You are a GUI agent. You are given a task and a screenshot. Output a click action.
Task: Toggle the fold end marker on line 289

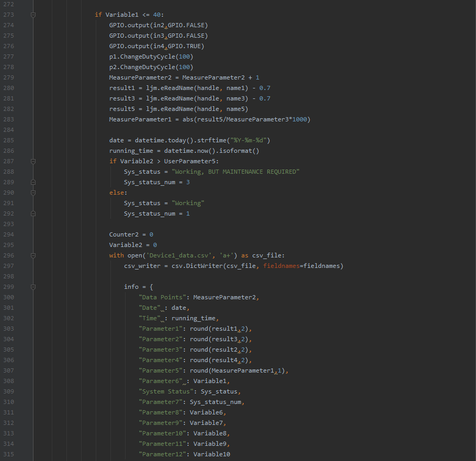pyautogui.click(x=33, y=182)
